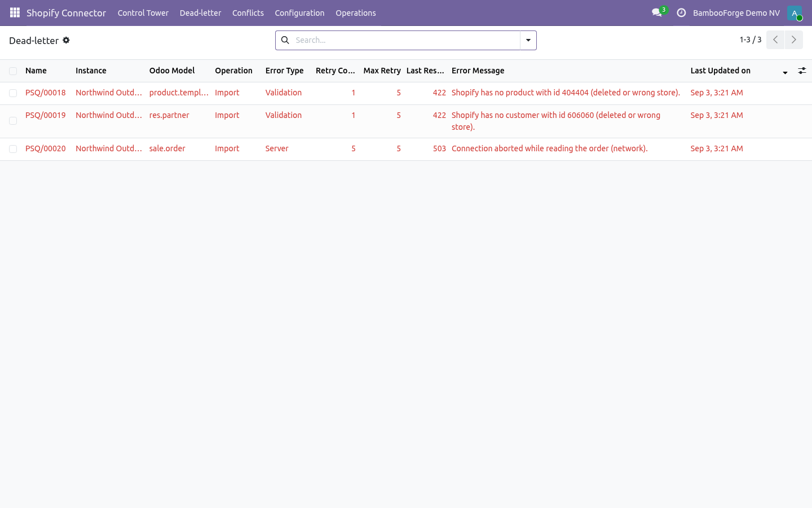Open the Conflicts menu
This screenshot has height=508, width=812.
pos(248,13)
